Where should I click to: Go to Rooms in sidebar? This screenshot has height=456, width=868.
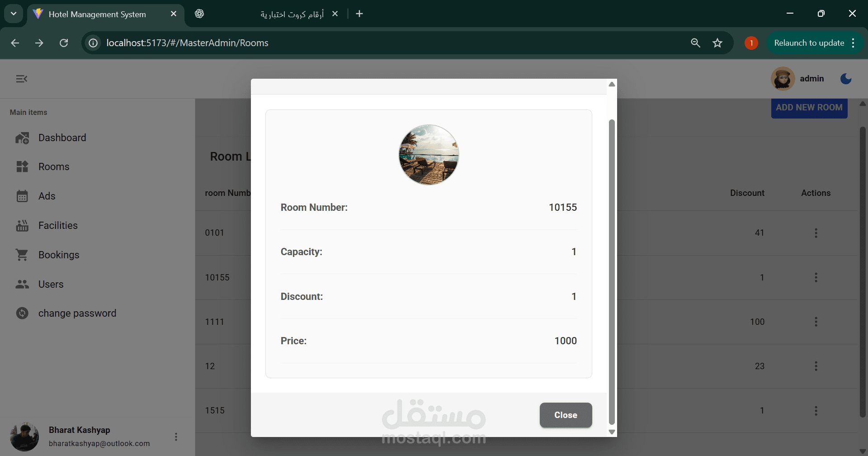pyautogui.click(x=54, y=166)
